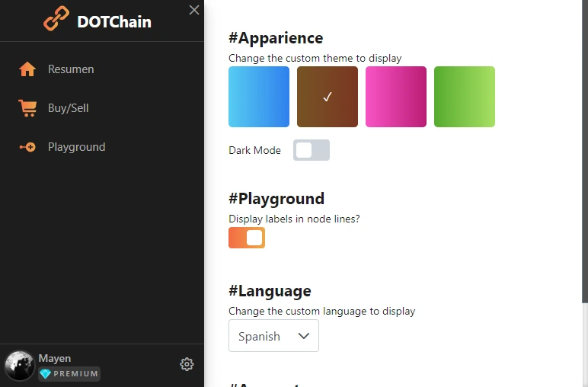The width and height of the screenshot is (588, 387).
Task: Pick the green gradient theme swatch
Action: [465, 97]
